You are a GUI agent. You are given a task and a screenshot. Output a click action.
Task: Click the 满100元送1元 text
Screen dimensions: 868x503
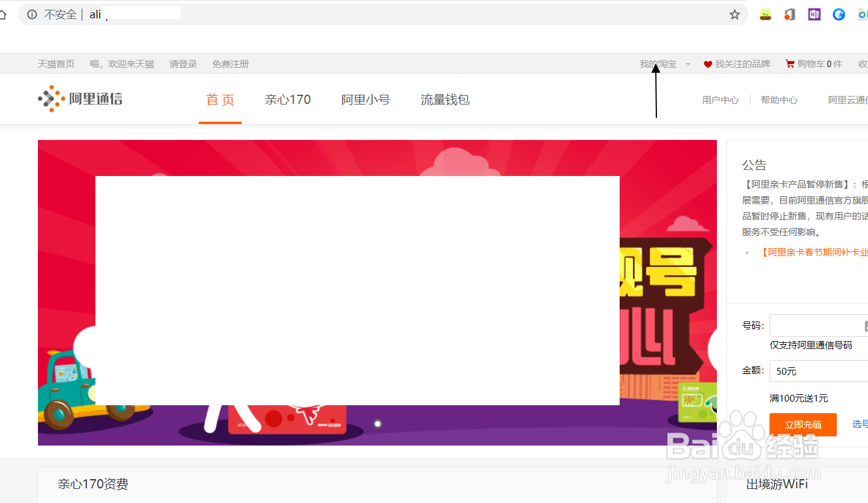pos(799,398)
